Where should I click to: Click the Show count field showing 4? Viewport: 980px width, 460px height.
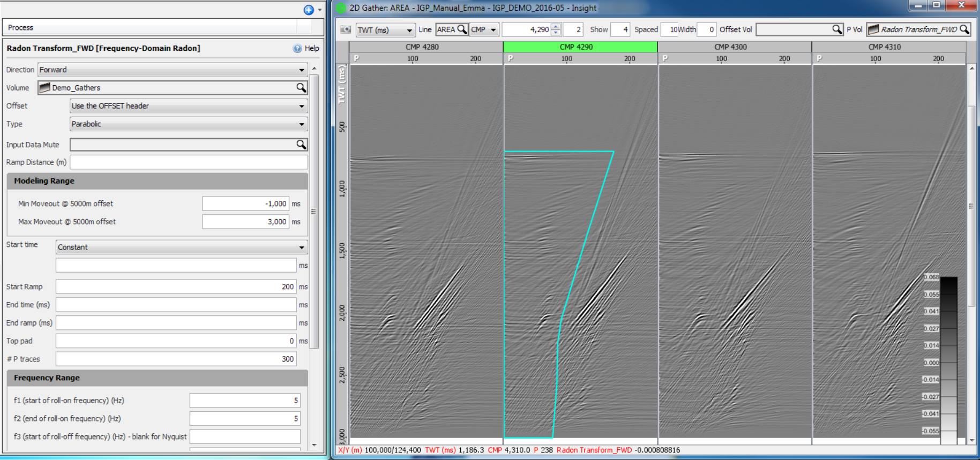(x=620, y=29)
